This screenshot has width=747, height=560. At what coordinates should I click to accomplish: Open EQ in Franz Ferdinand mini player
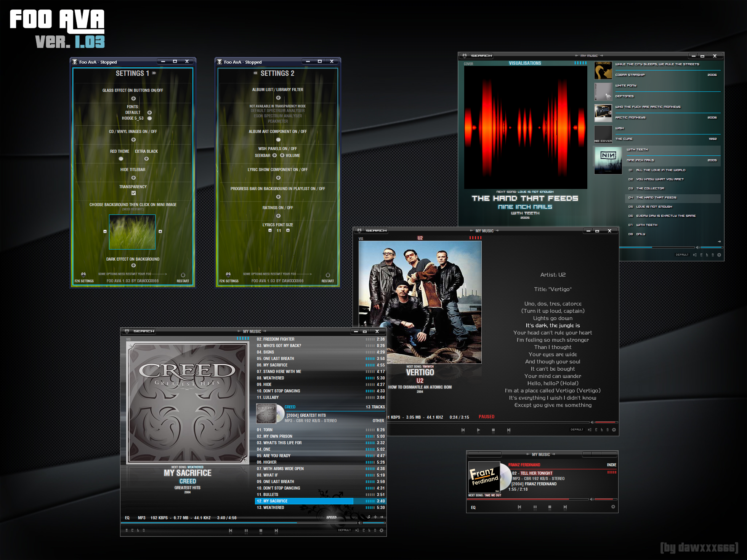click(473, 507)
